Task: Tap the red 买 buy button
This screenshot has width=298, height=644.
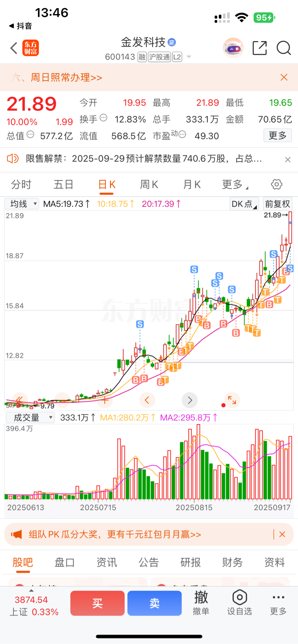Action: [97, 603]
